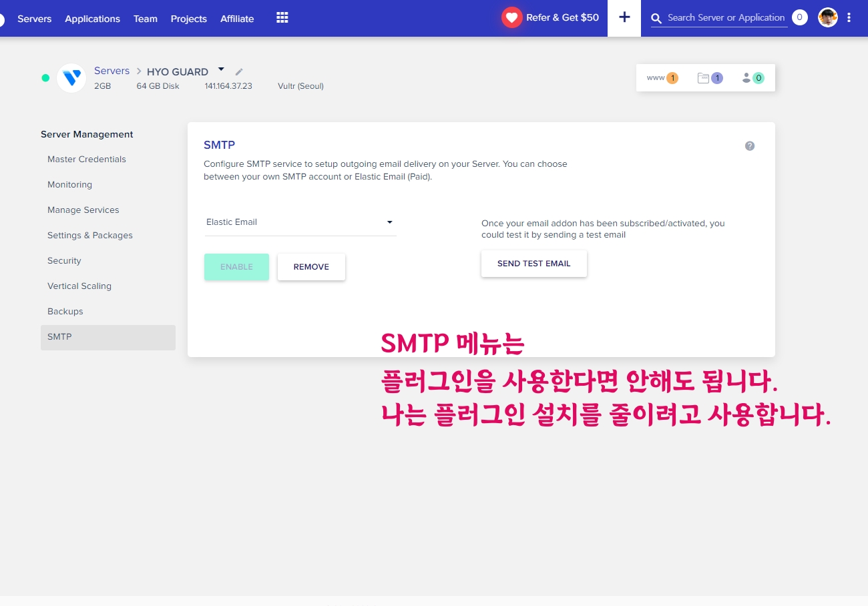Click the 2GB RAM label
The width and height of the screenshot is (868, 606).
click(102, 86)
